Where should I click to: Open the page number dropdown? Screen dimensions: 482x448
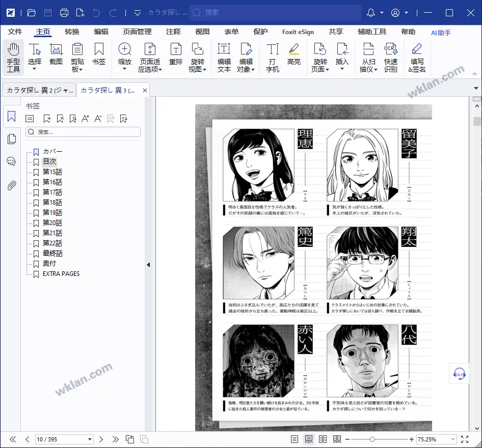[90, 439]
